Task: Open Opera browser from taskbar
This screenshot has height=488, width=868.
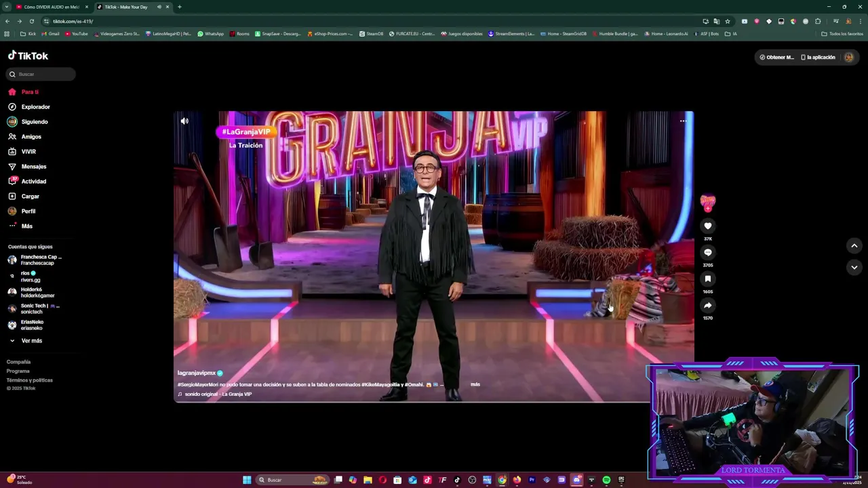Action: (382, 480)
